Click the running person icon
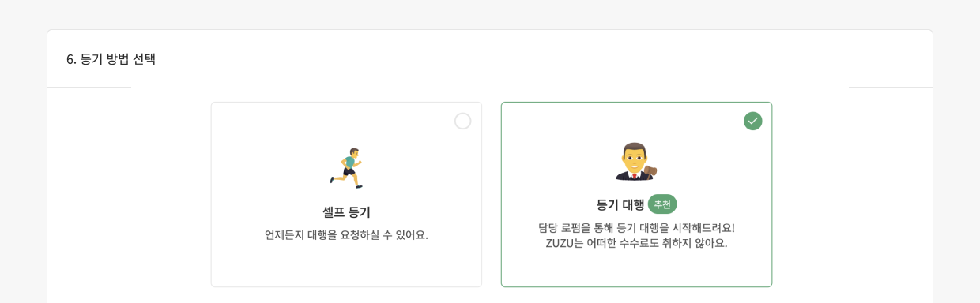 pyautogui.click(x=346, y=167)
